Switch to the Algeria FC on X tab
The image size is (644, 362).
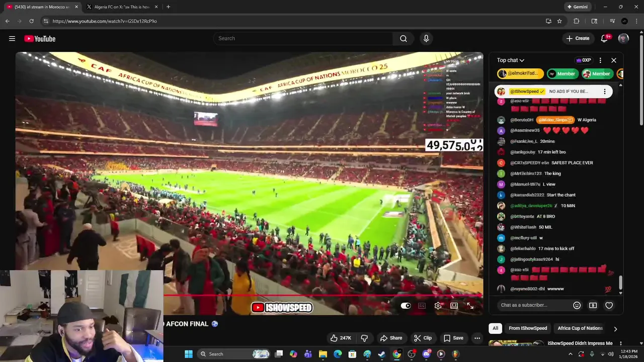point(122,7)
